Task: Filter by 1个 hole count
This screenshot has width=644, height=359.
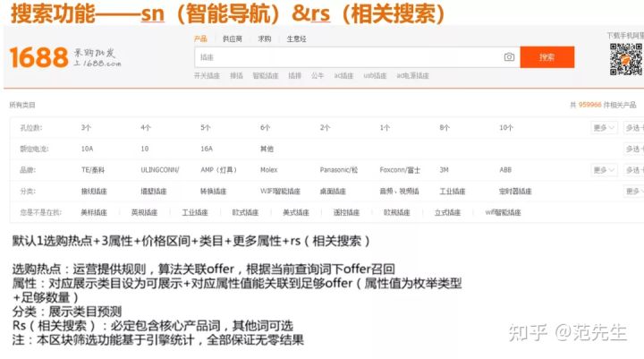Action: [385, 128]
